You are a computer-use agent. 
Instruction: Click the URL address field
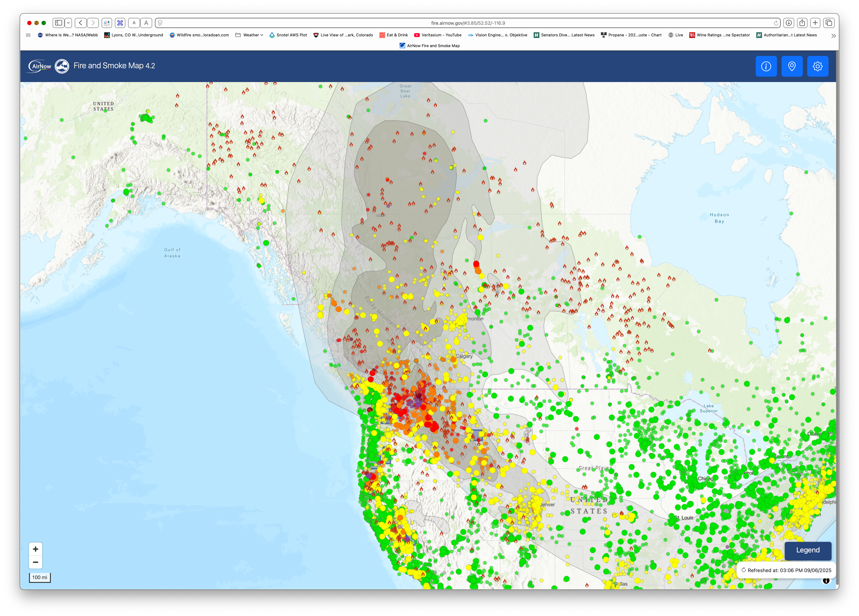tap(468, 23)
